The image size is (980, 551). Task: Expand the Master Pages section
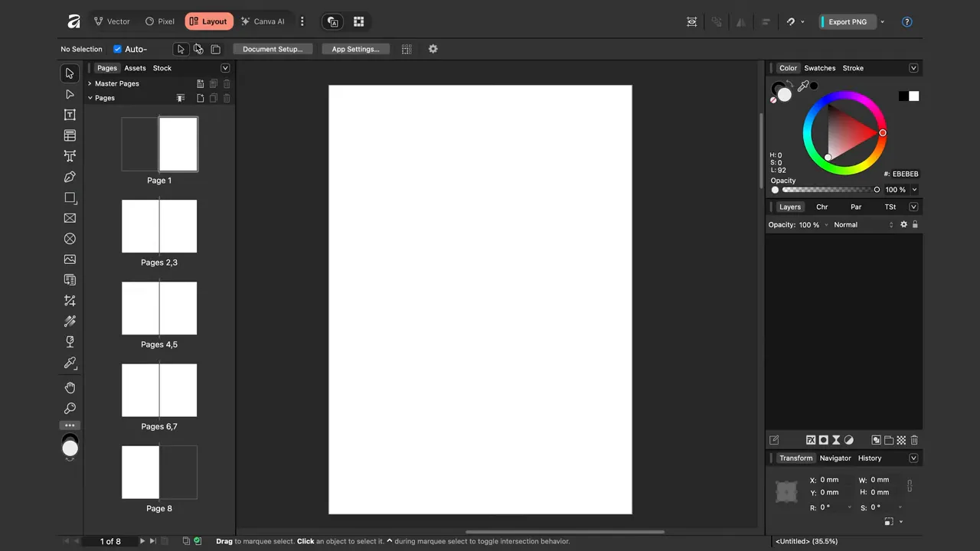[x=90, y=83]
